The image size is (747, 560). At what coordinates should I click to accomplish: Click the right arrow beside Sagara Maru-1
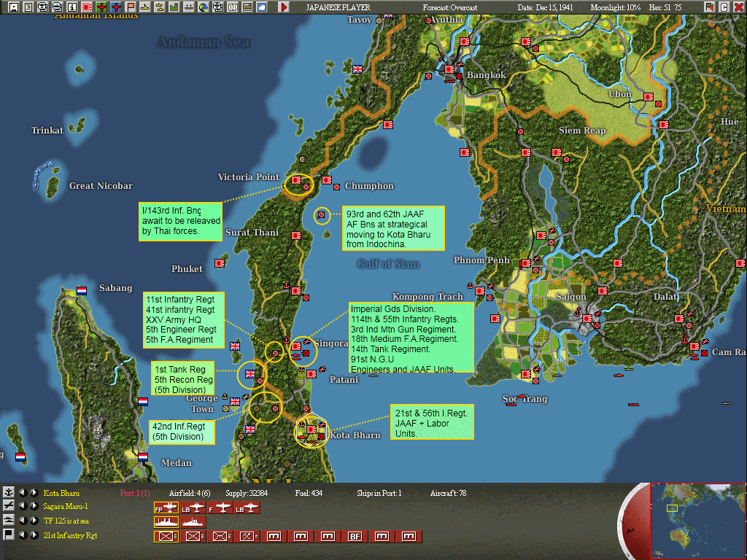pos(34,506)
